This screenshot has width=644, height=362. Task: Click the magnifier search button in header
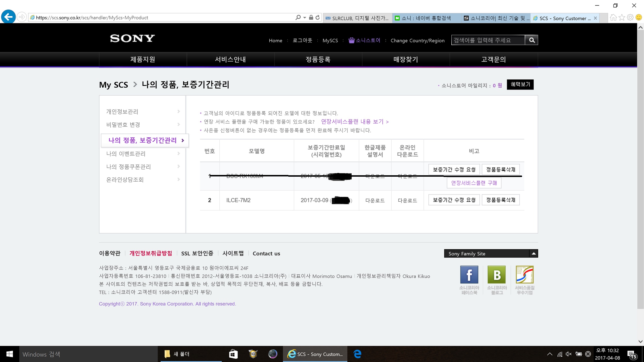click(x=532, y=40)
